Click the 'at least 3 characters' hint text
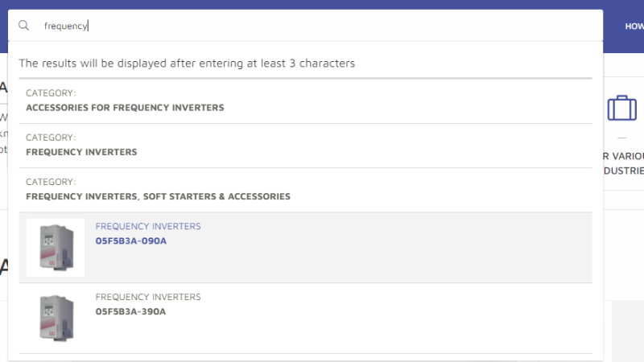 (187, 64)
